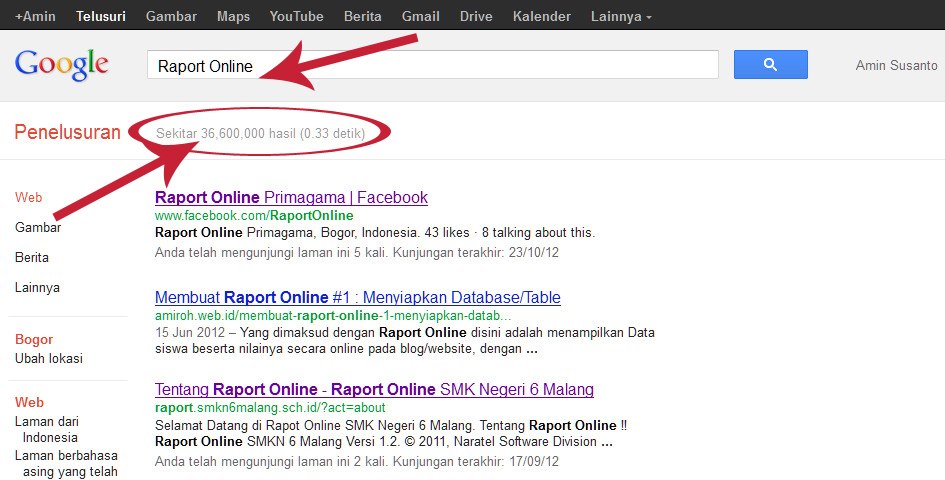Click the visit note dated 23/10/12
Viewport: 945px width, 480px height.
pyautogui.click(x=357, y=252)
